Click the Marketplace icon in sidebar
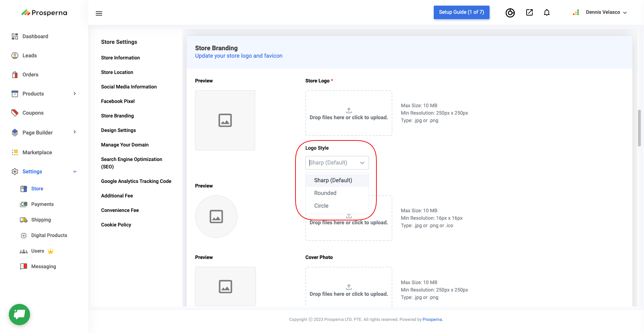Screen dimensions: 644x334 click(x=15, y=152)
